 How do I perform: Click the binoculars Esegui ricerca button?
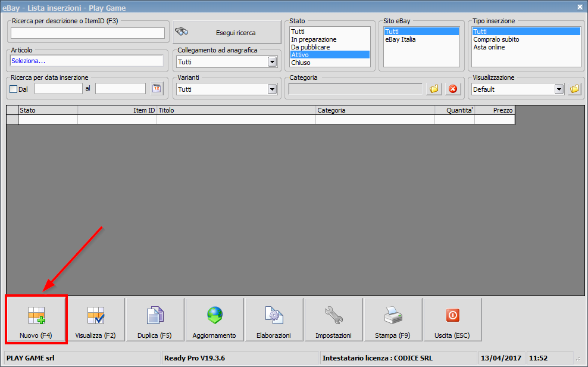click(227, 32)
